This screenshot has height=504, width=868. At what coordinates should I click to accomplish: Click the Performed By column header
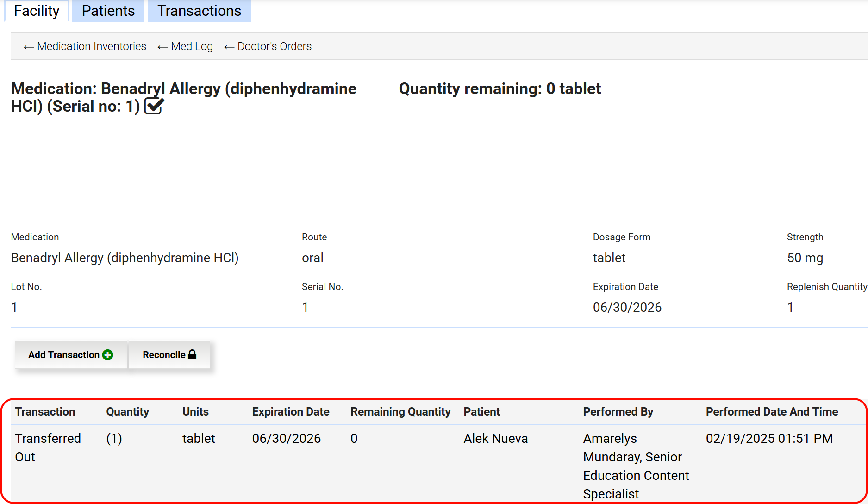pyautogui.click(x=618, y=412)
